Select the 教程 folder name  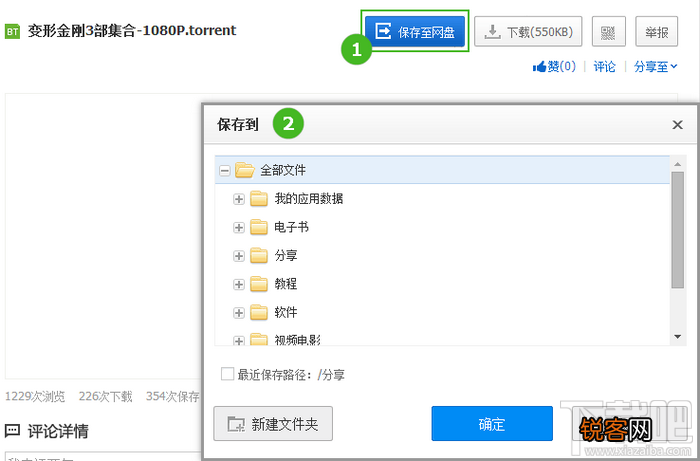click(286, 284)
